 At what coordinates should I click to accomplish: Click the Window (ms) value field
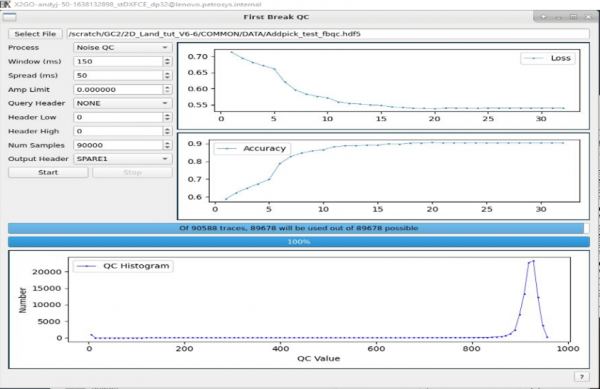click(118, 61)
